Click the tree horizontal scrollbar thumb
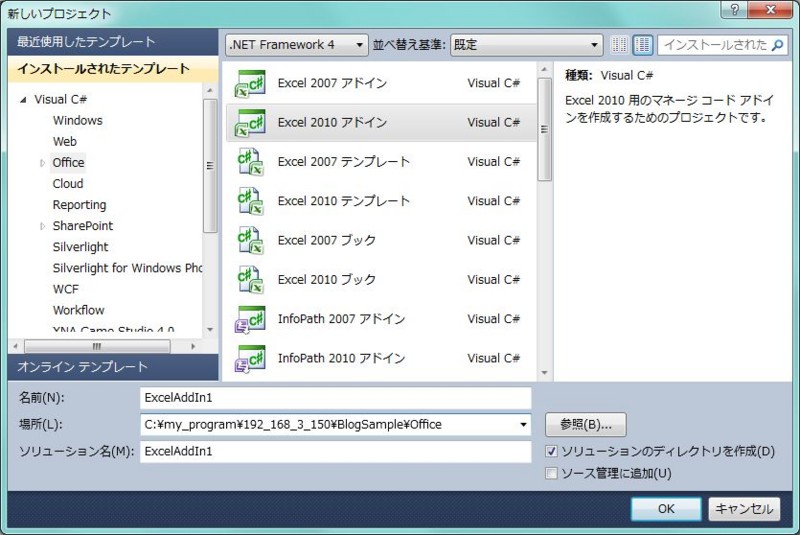Screen dimensions: 800x535 tap(97, 346)
